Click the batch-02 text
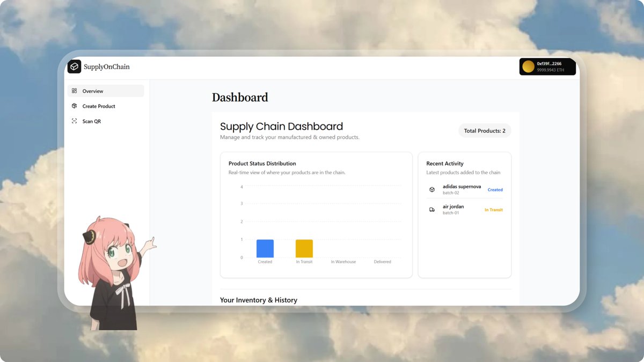Screen dimensions: 644x362 coord(451,193)
